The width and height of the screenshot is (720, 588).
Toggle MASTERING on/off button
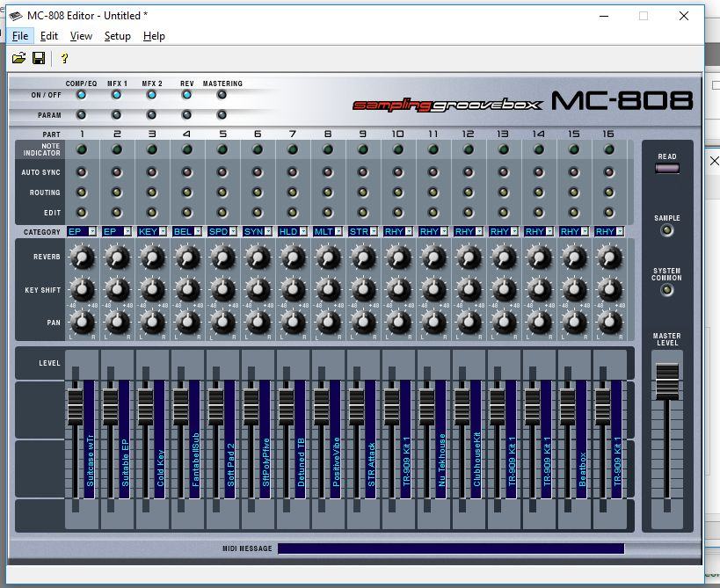(222, 95)
